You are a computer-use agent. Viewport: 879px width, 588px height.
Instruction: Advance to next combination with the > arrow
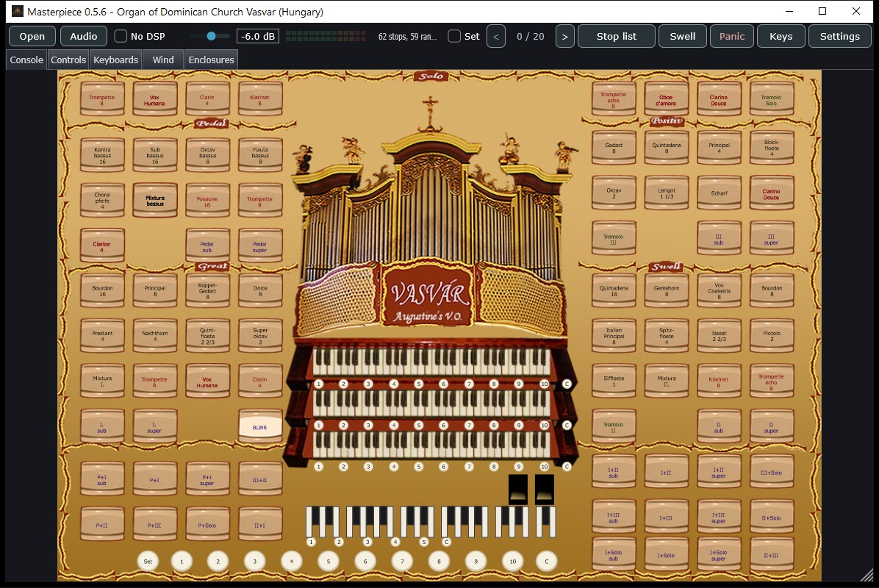click(x=564, y=37)
